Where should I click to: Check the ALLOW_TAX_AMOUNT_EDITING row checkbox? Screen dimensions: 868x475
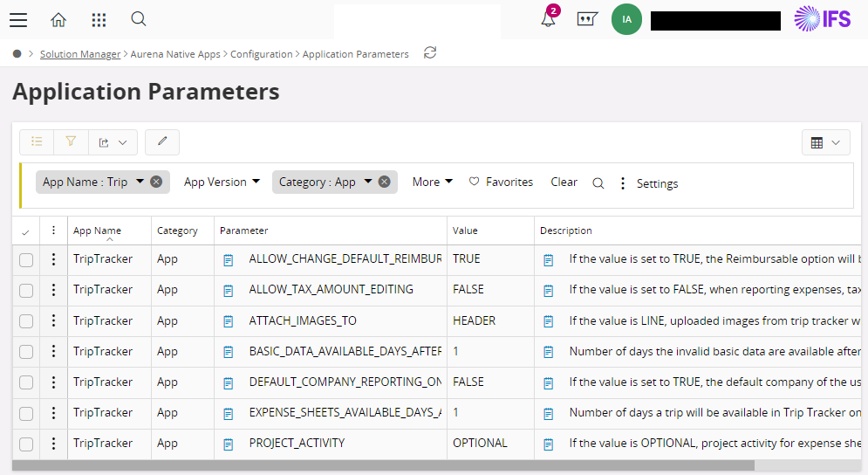tap(26, 290)
